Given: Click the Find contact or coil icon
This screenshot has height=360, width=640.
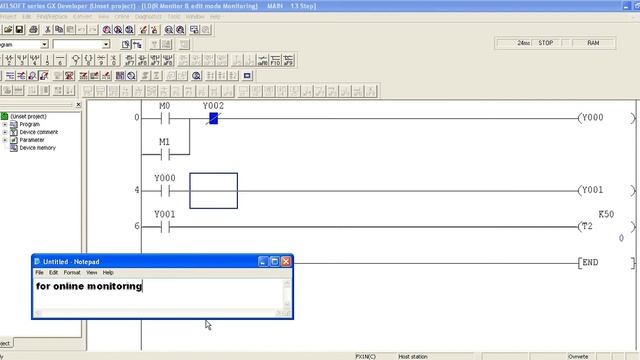Looking at the screenshot, I should pyautogui.click(x=129, y=29).
